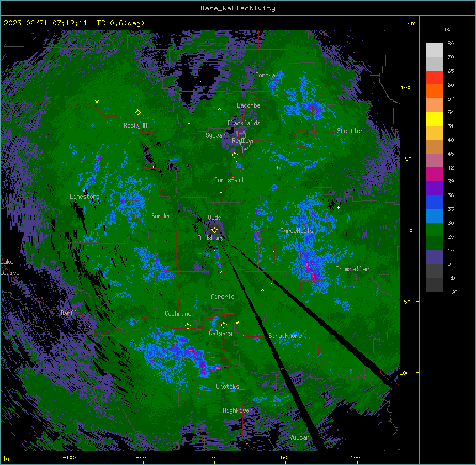Select the ThreeHills label
Image resolution: width=476 pixels, height=465 pixels.
coord(297,231)
